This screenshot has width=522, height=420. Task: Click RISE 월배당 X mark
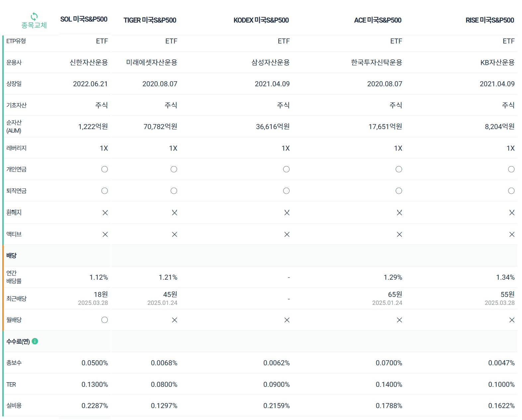point(512,320)
